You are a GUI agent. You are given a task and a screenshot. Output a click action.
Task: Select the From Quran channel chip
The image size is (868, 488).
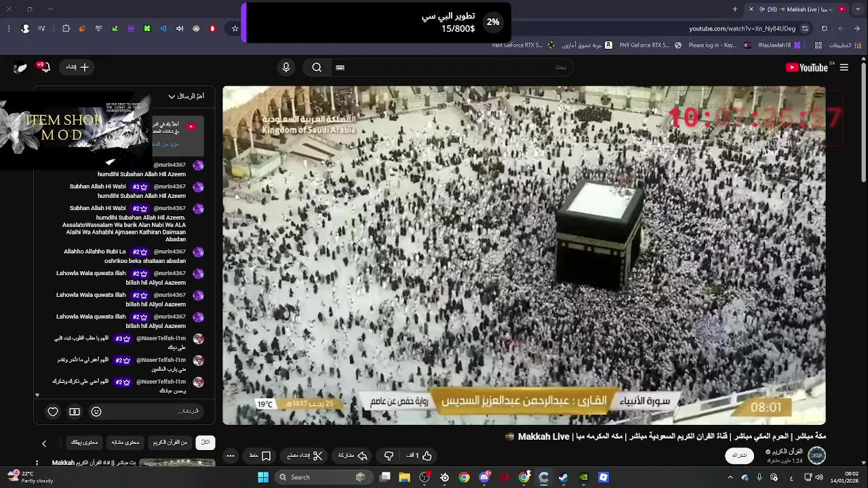pos(170,443)
